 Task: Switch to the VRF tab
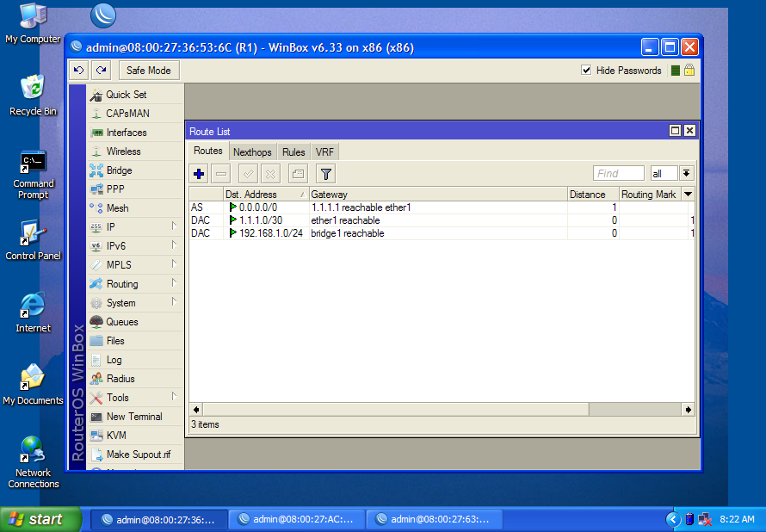(324, 152)
